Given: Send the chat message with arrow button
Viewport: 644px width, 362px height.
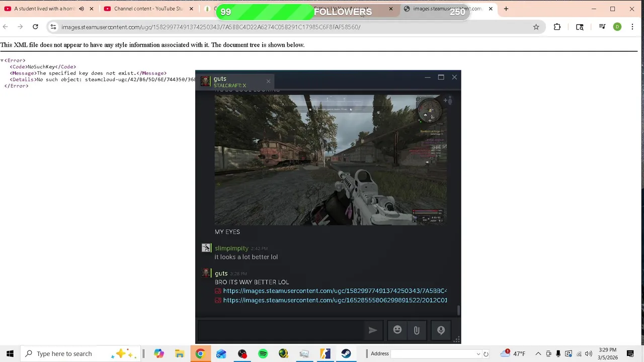Looking at the screenshot, I should coord(372,330).
